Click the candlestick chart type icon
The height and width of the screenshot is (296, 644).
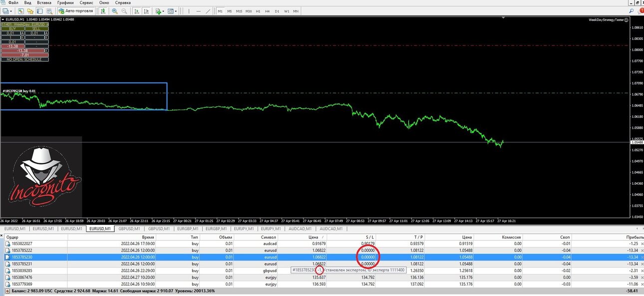click(x=103, y=11)
